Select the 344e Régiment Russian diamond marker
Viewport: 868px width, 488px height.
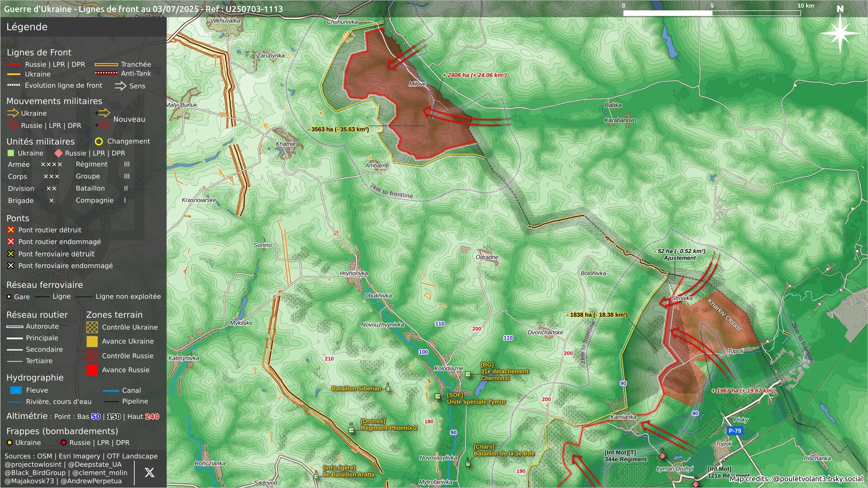click(x=662, y=456)
